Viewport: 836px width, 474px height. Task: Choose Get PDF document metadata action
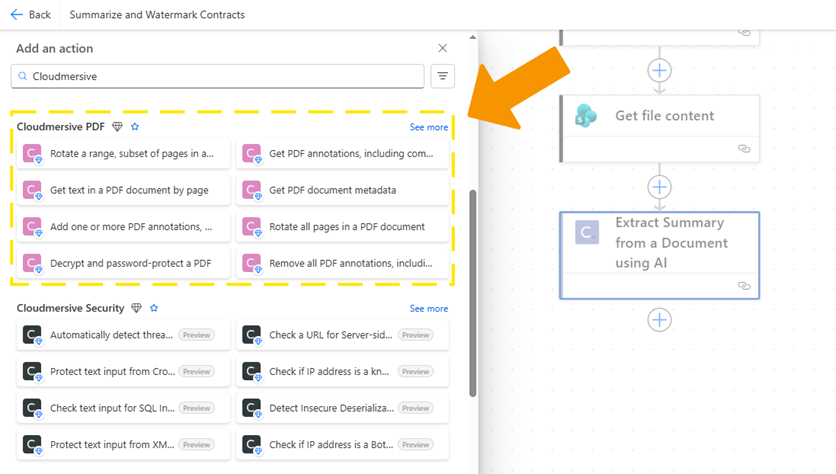tap(342, 190)
